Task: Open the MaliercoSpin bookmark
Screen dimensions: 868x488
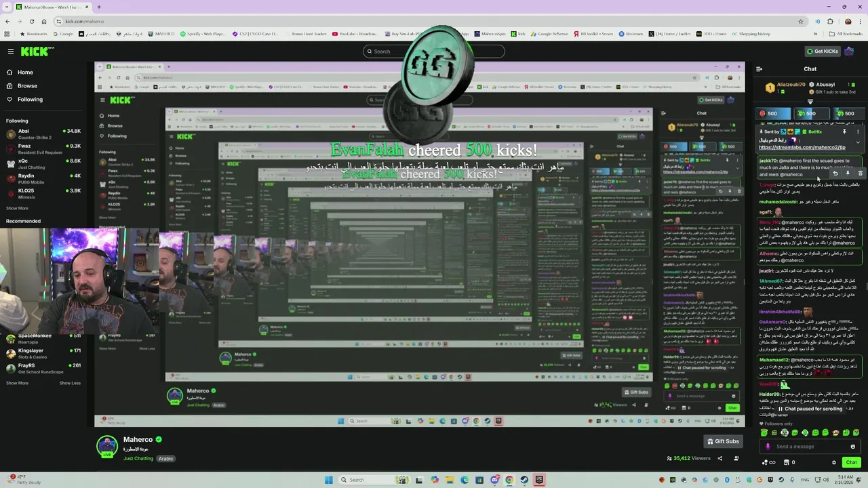Action: coord(490,34)
